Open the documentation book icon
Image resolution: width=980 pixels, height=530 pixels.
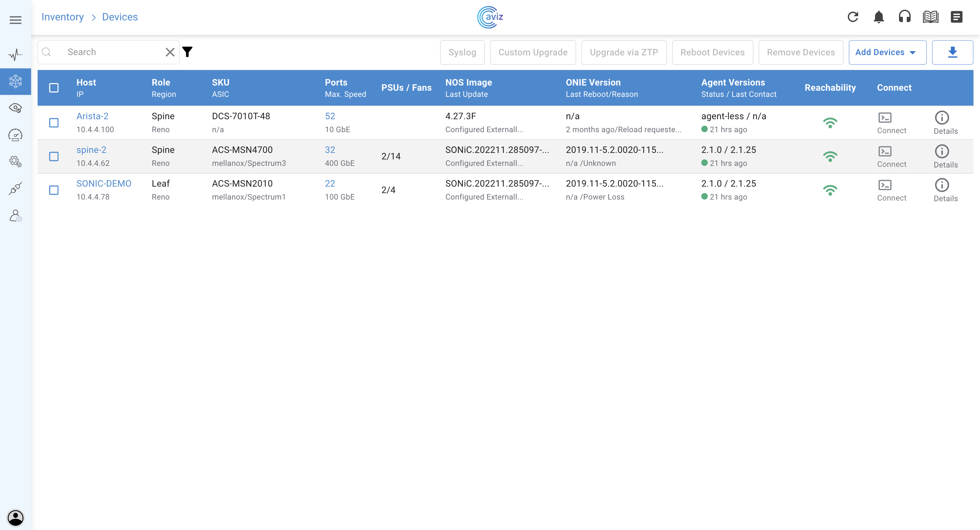coord(930,17)
